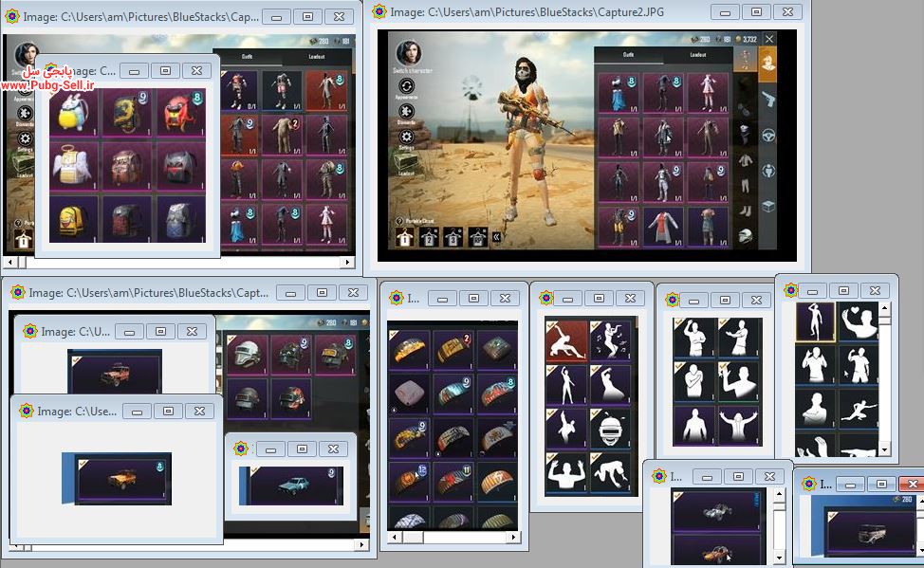Select arms-crossed-chest emote in middle emote window

[694, 381]
